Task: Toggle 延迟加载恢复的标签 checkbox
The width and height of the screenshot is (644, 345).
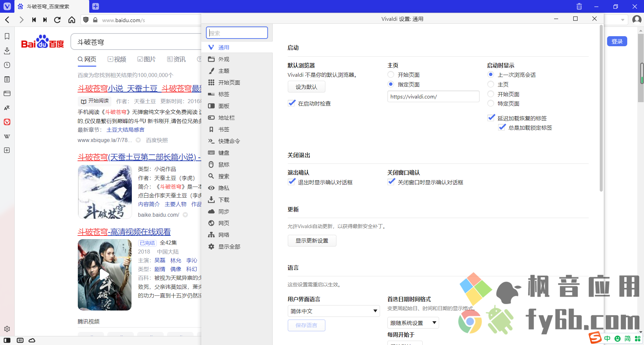Action: 491,118
